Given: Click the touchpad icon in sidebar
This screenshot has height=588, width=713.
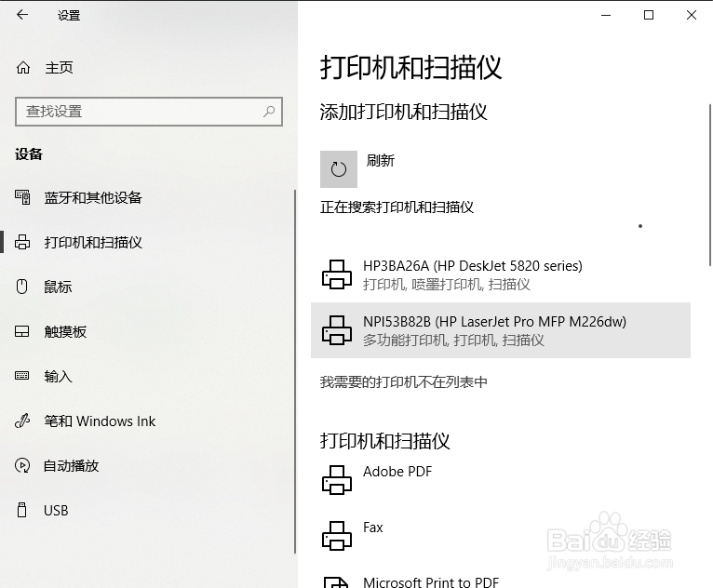Looking at the screenshot, I should [21, 332].
